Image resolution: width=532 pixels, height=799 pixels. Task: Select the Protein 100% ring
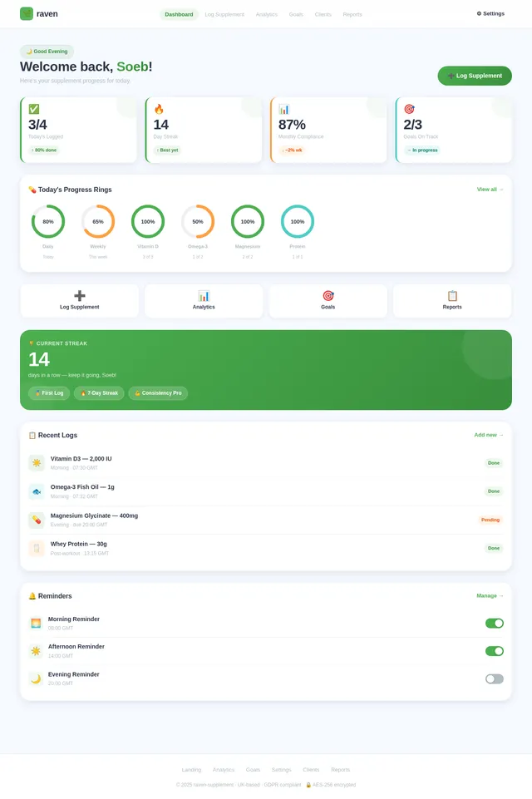298,222
